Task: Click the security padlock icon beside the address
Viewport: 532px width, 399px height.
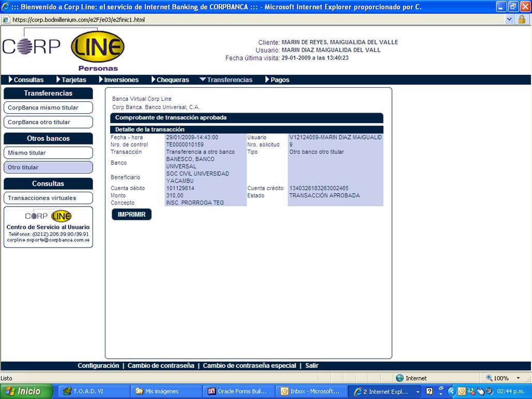Action: click(x=522, y=20)
